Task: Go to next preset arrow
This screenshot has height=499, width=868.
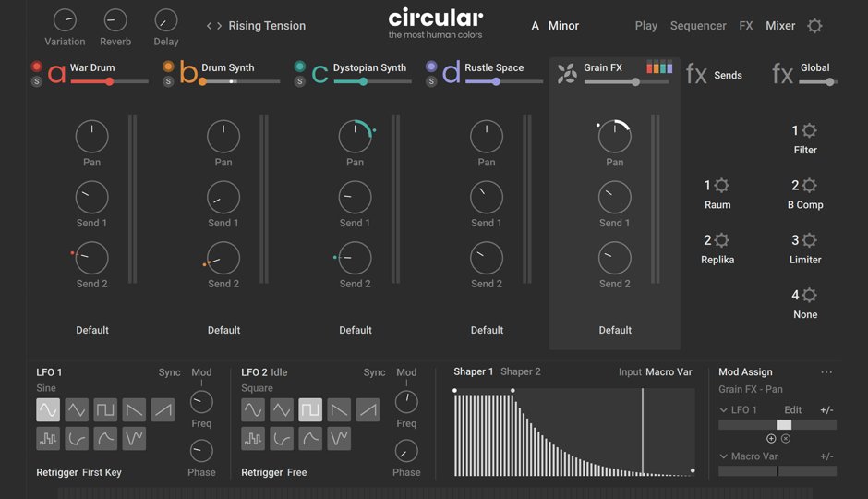Action: [219, 26]
